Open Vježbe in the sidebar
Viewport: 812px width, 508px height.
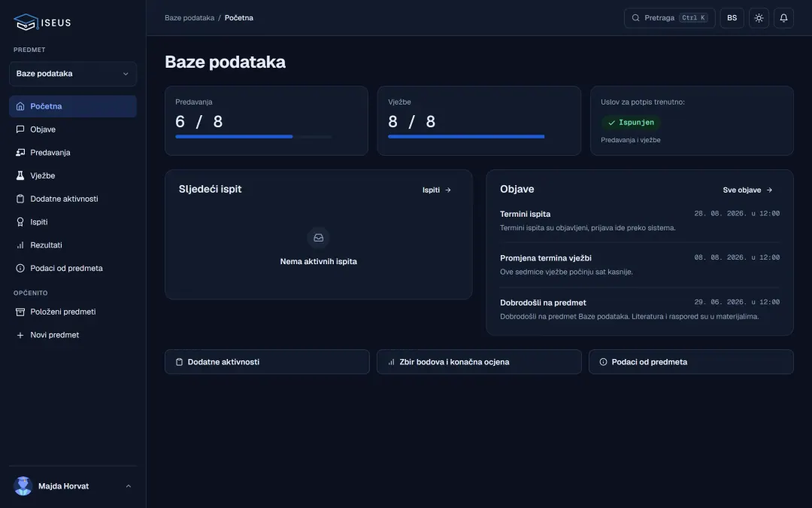pos(73,175)
